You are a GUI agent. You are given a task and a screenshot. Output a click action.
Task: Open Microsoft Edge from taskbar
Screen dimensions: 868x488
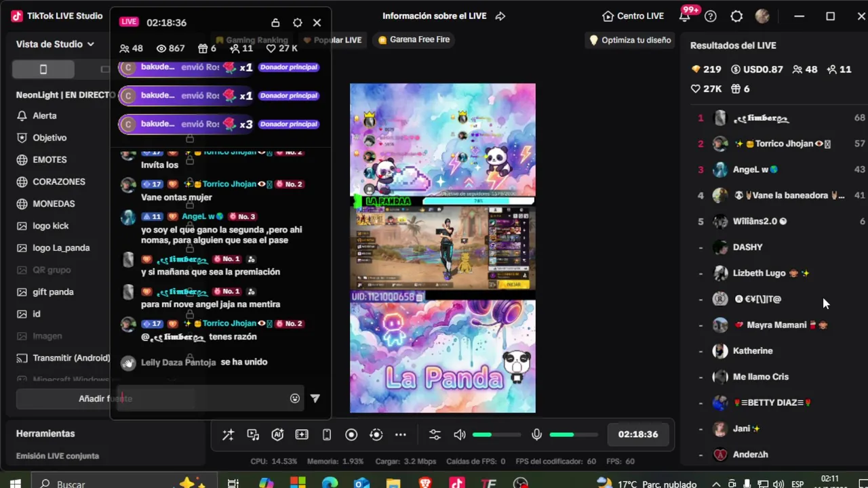[330, 484]
